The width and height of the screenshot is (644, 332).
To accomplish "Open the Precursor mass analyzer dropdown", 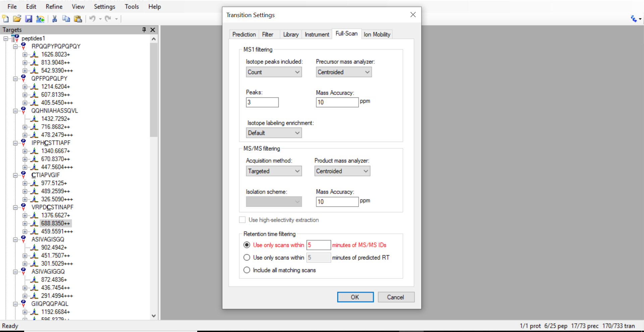I will [x=343, y=72].
